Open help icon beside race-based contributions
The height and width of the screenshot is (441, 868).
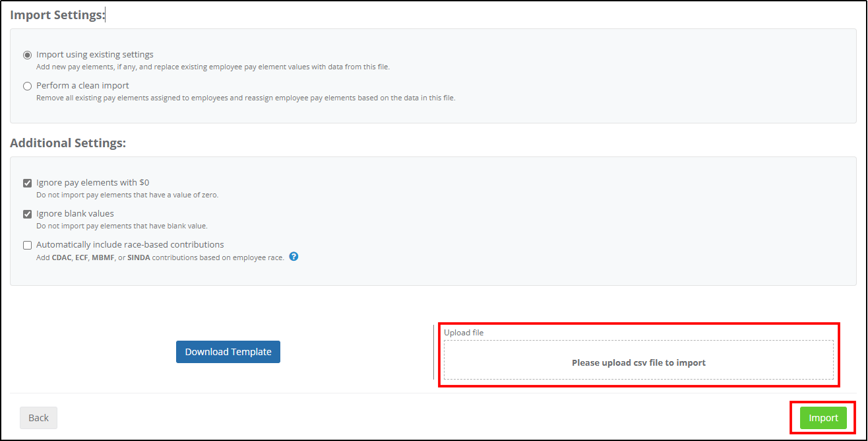pyautogui.click(x=294, y=257)
